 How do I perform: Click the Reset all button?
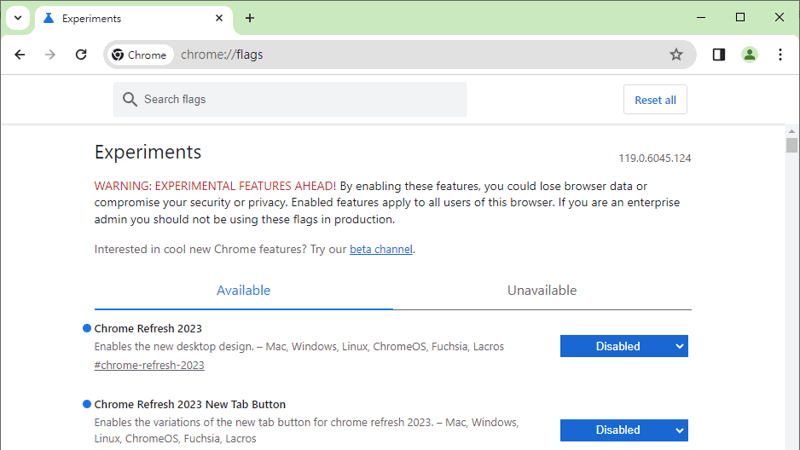click(x=655, y=100)
